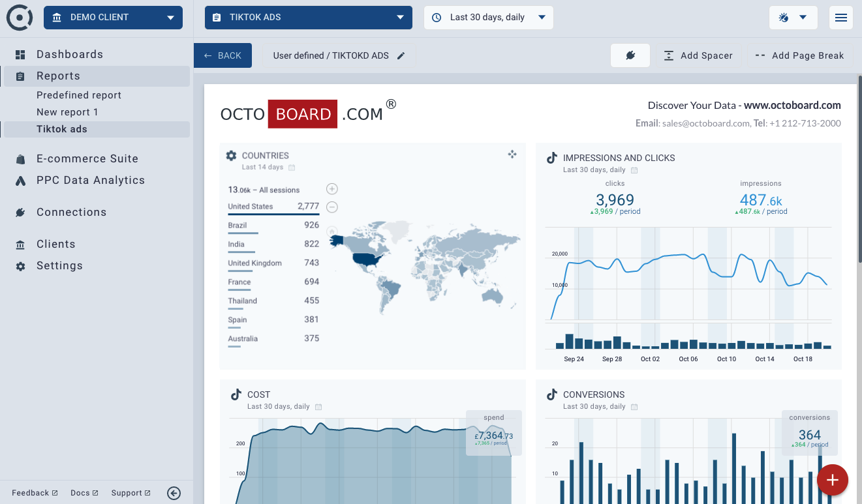
Task: Open PPC Data Analytics
Action: click(x=91, y=180)
